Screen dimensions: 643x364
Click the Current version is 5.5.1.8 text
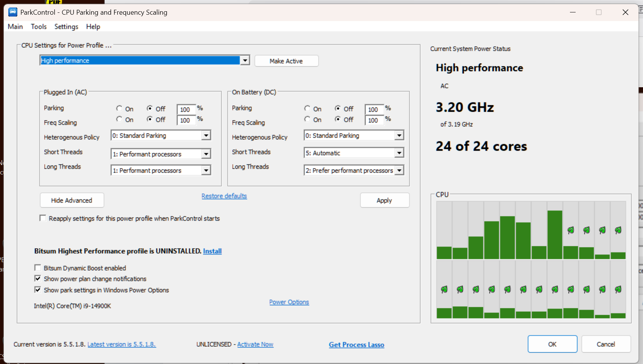[x=49, y=344]
